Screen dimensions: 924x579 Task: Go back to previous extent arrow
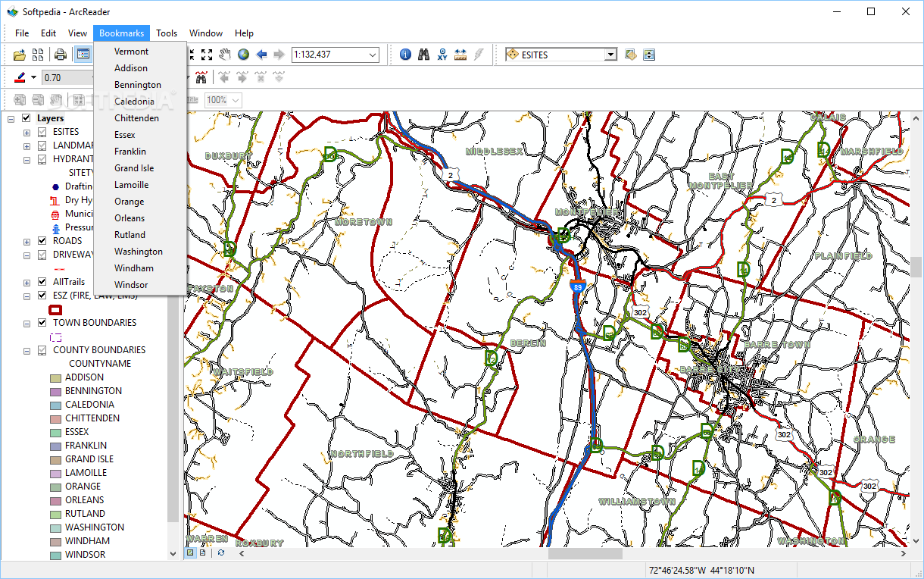click(x=261, y=55)
